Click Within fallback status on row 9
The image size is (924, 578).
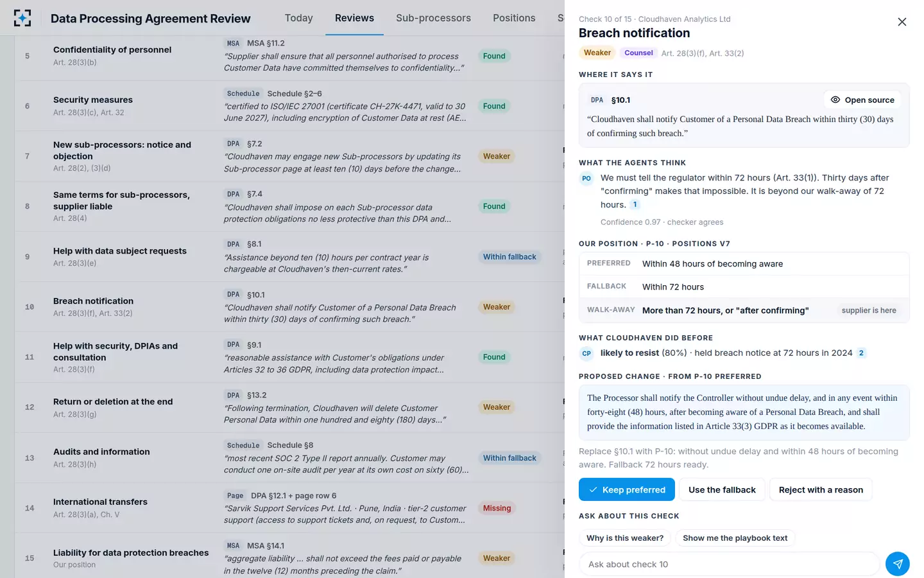click(509, 257)
